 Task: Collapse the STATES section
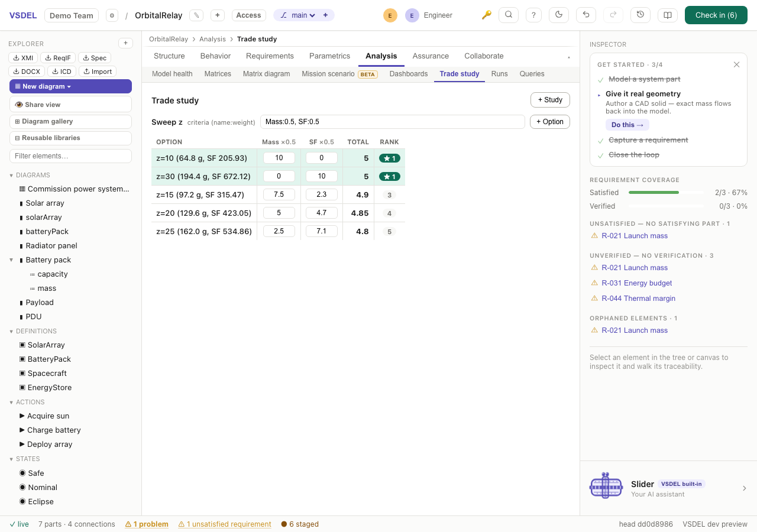(11, 459)
